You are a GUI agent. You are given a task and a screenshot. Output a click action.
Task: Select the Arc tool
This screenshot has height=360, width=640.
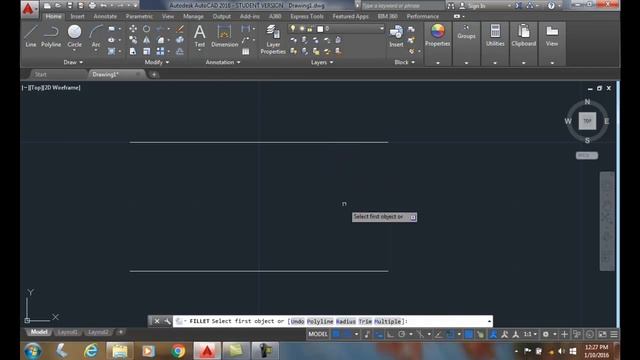96,36
